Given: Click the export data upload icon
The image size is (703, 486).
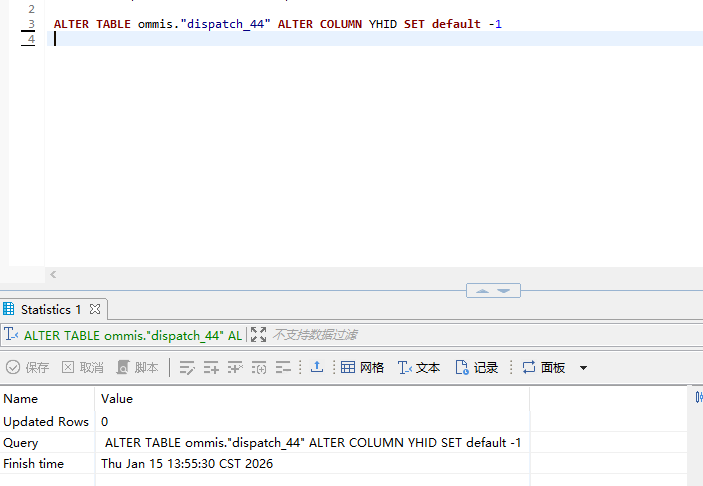Looking at the screenshot, I should 316,368.
